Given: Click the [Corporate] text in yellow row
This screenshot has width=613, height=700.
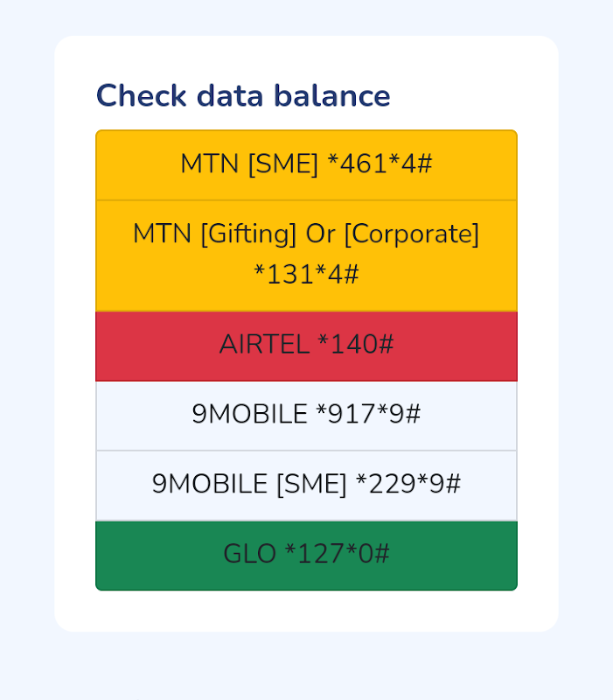Looking at the screenshot, I should click(412, 234).
